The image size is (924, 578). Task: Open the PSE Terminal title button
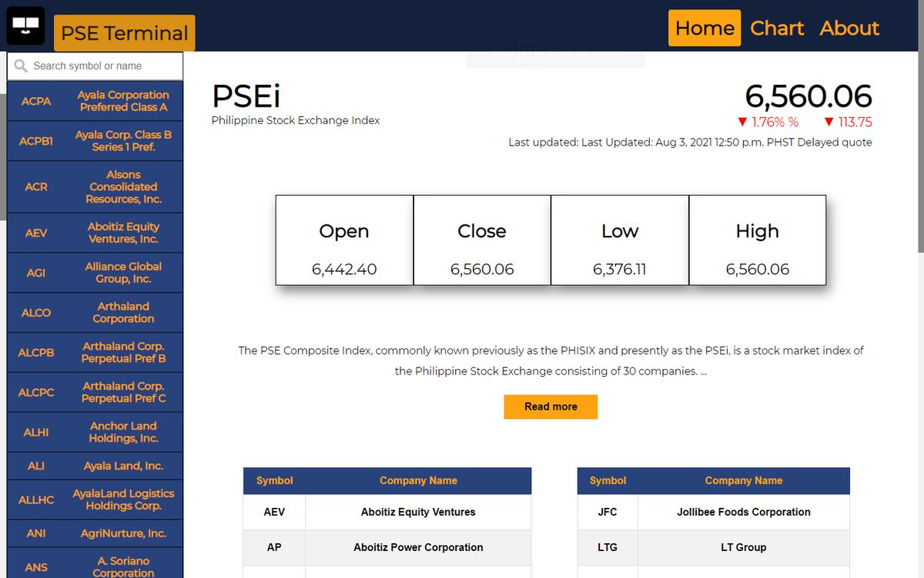[125, 33]
